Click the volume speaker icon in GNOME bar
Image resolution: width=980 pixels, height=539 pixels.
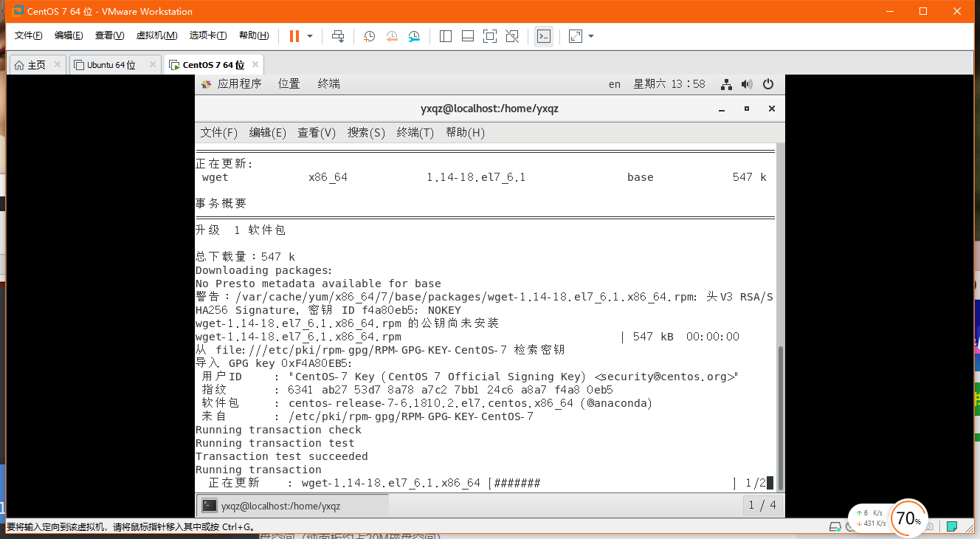coord(747,84)
